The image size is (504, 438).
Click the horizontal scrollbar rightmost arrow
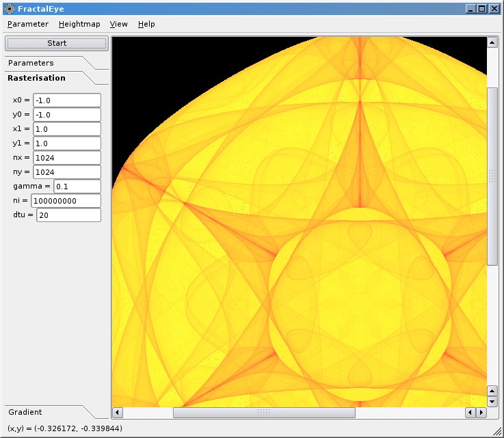pyautogui.click(x=481, y=412)
